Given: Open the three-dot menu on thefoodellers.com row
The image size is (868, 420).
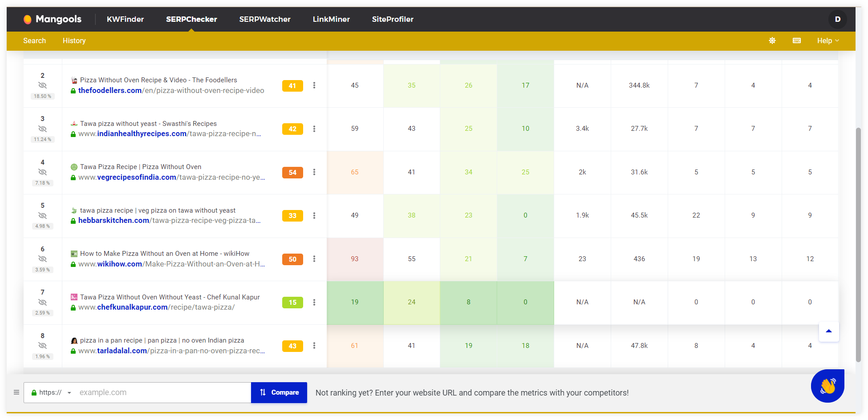Looking at the screenshot, I should (314, 85).
